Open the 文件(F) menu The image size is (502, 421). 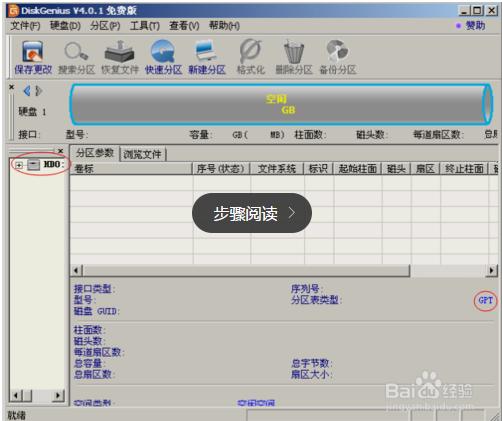(x=25, y=26)
